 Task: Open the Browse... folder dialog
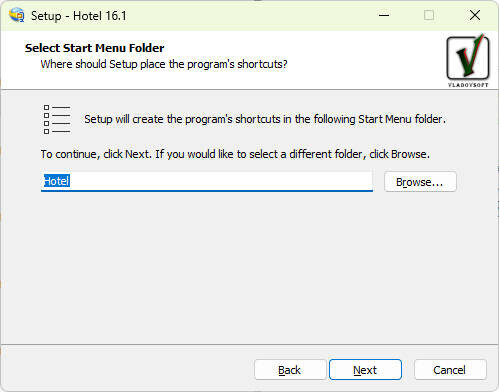click(x=420, y=182)
